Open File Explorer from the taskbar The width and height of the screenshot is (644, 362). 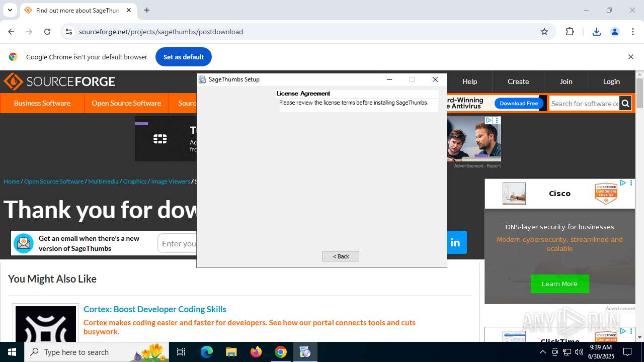pyautogui.click(x=231, y=352)
